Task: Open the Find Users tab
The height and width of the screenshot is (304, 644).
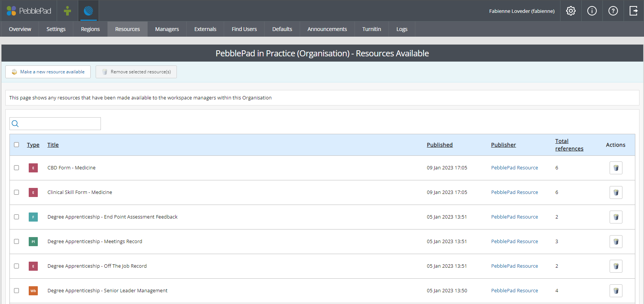Action: [244, 29]
